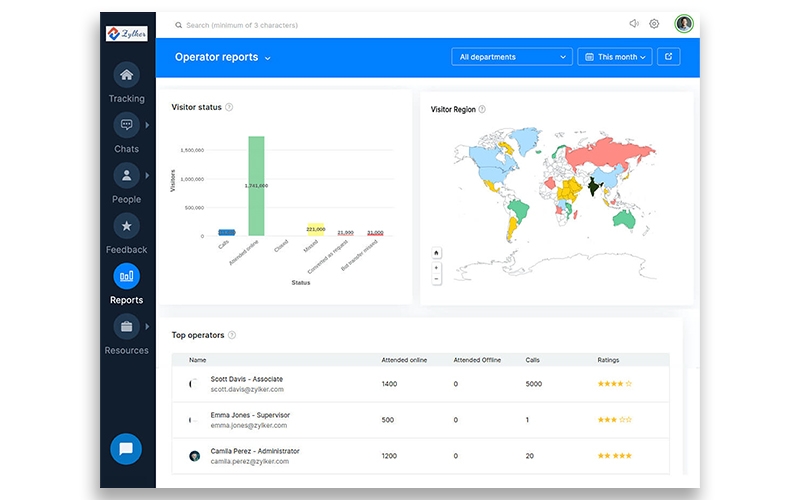Open the Operator reports dropdown

pyautogui.click(x=223, y=57)
